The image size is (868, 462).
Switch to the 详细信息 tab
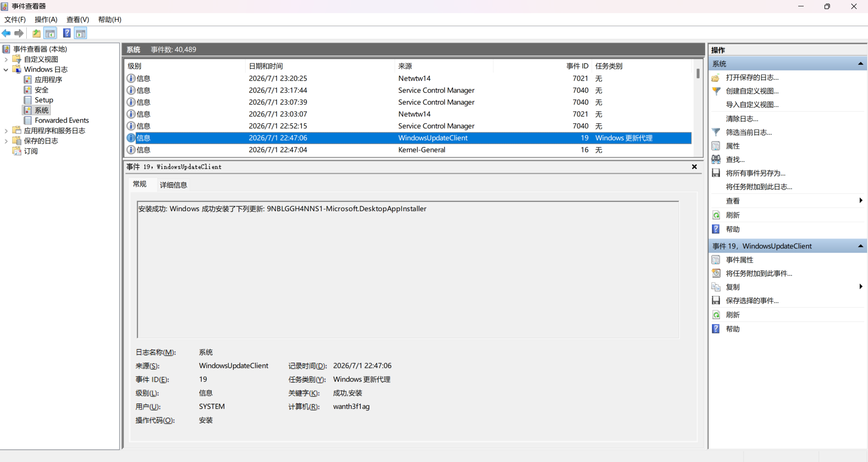174,185
